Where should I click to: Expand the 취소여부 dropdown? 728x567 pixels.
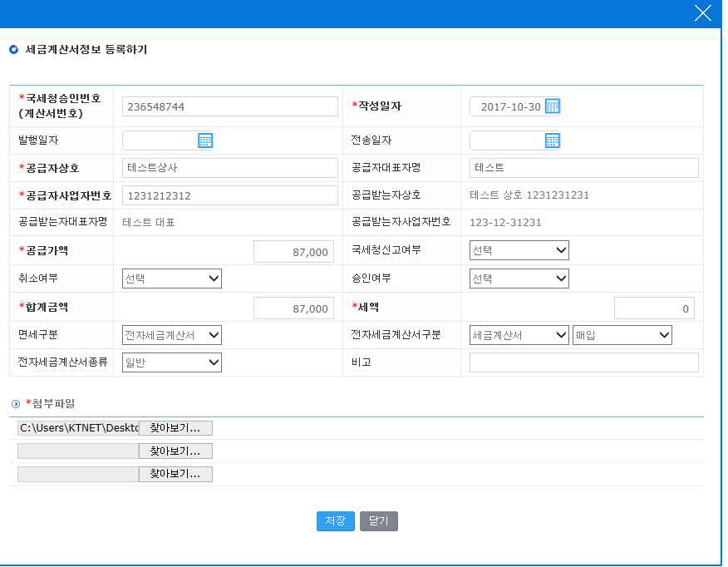click(172, 279)
